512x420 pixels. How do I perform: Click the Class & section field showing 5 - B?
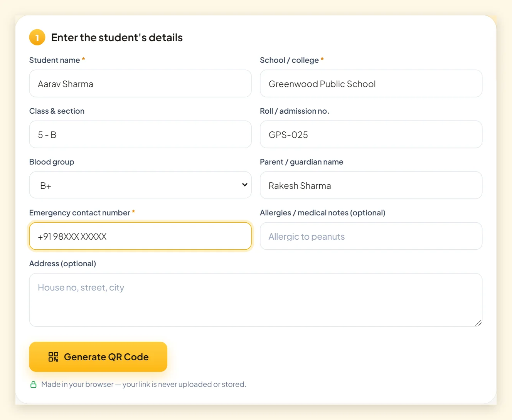point(140,134)
